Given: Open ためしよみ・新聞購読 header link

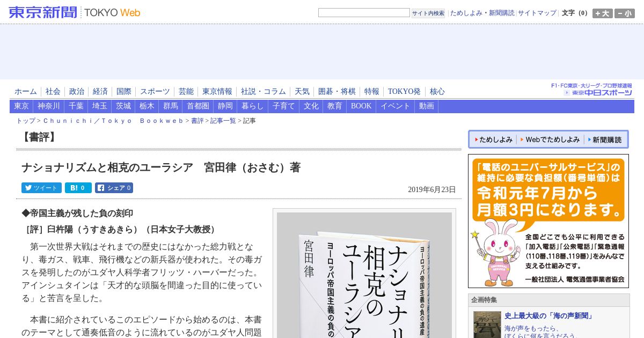Looking at the screenshot, I should pos(482,13).
